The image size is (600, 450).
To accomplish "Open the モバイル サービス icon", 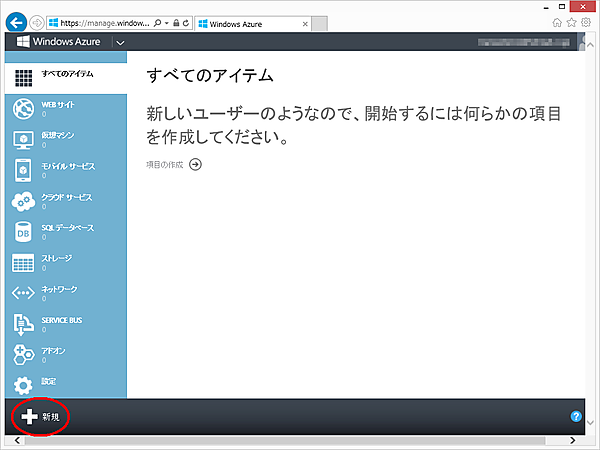I will tap(22, 170).
